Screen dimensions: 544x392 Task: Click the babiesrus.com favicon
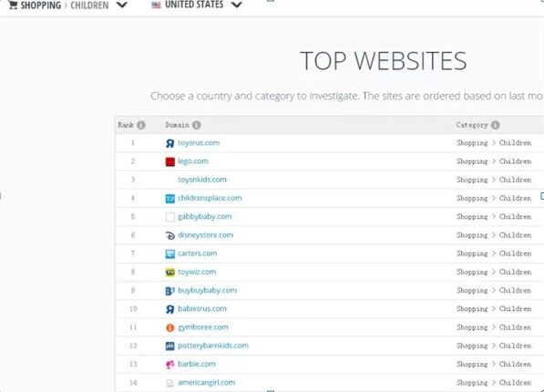(169, 309)
